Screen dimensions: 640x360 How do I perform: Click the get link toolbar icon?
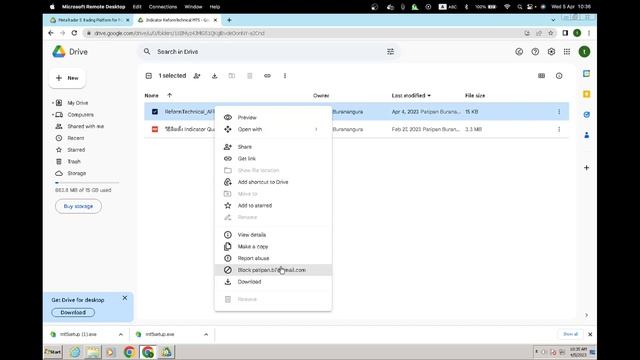pos(267,76)
